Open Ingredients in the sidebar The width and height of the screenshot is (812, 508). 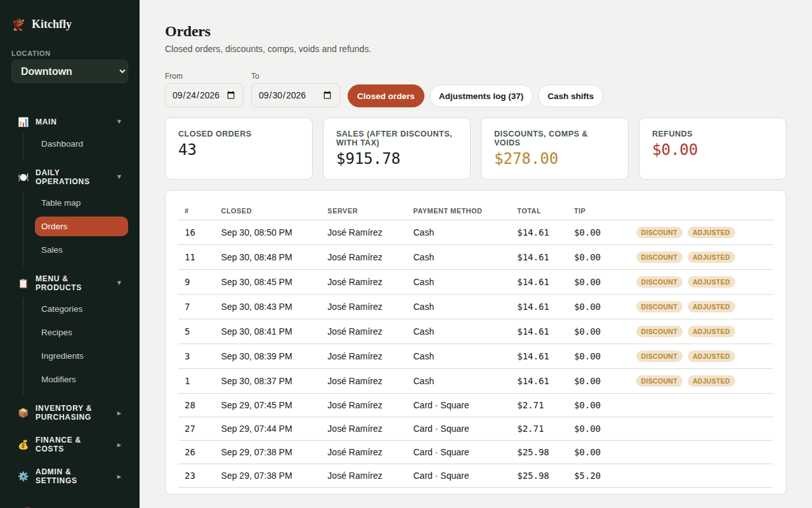(81, 356)
